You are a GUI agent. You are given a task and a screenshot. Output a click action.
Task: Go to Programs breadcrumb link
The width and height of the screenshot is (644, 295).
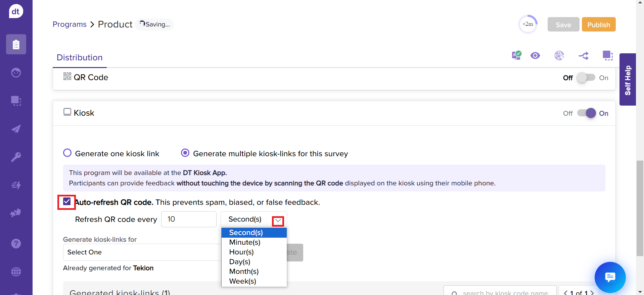tap(70, 24)
